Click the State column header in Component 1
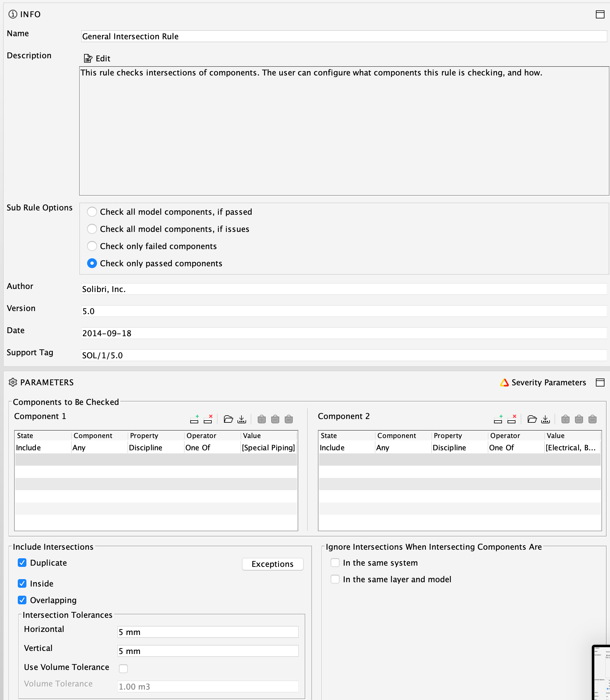610x700 pixels. [x=43, y=436]
